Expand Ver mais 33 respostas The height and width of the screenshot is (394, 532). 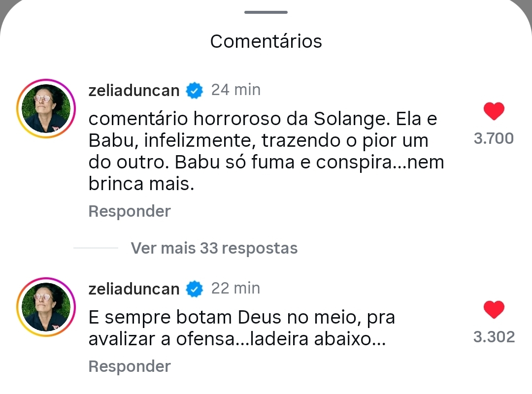(214, 248)
